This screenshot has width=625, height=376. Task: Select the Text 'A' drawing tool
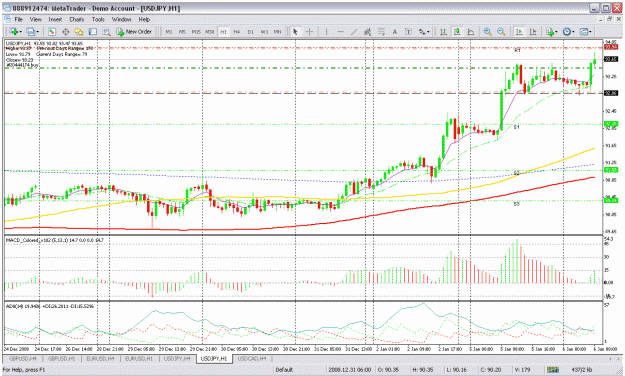pos(395,31)
